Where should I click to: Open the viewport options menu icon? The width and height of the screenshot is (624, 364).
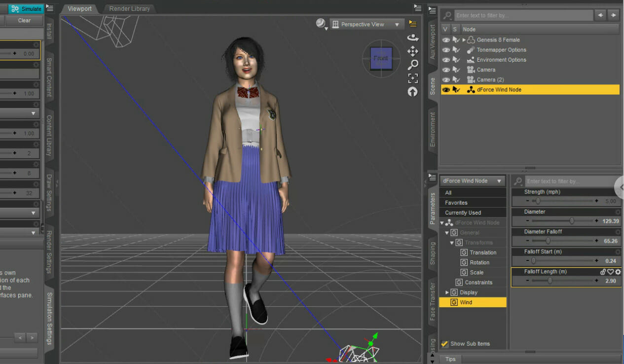413,24
